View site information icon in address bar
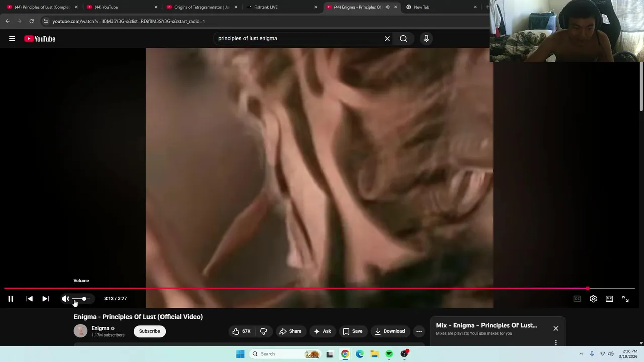Viewport: 644px width, 362px height. pyautogui.click(x=46, y=21)
